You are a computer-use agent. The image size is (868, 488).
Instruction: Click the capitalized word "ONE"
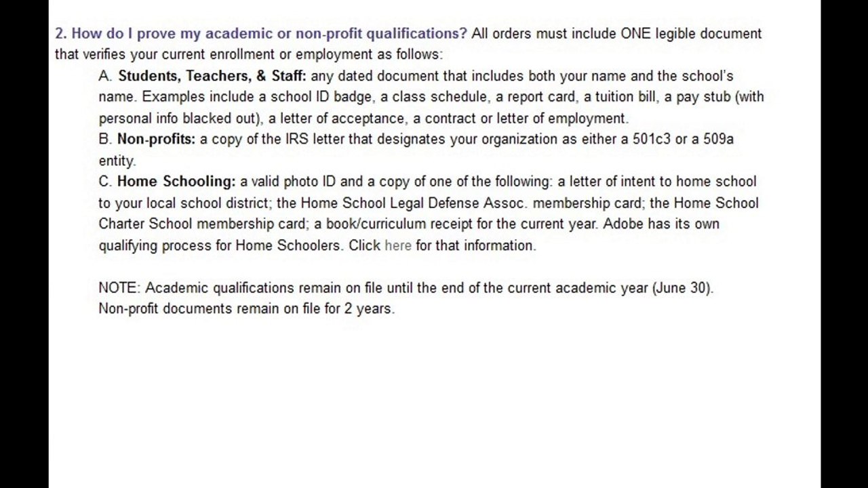point(636,33)
